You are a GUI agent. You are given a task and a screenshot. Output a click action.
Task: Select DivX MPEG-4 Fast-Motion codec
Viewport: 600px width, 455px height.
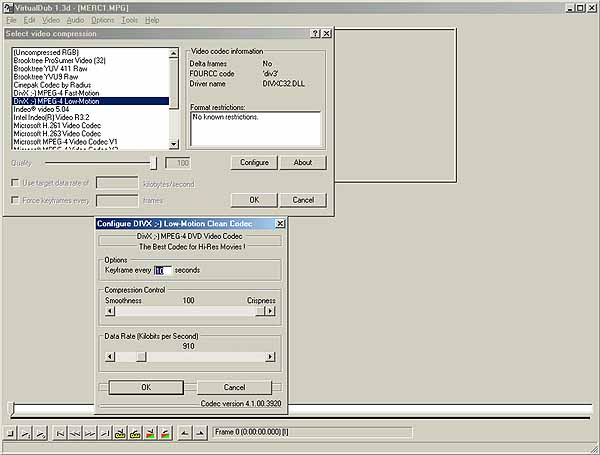pyautogui.click(x=91, y=93)
